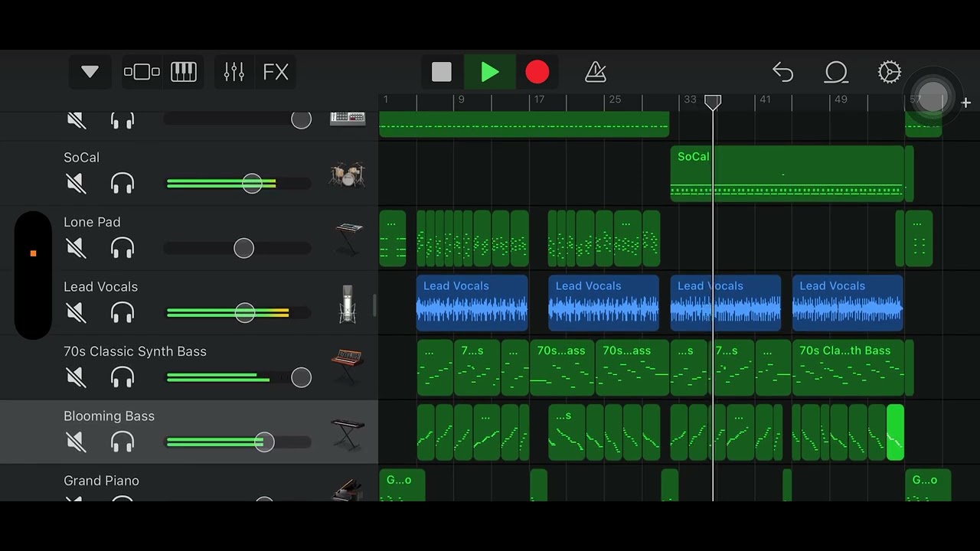Adjust the SoCal volume slider knob

(x=252, y=183)
